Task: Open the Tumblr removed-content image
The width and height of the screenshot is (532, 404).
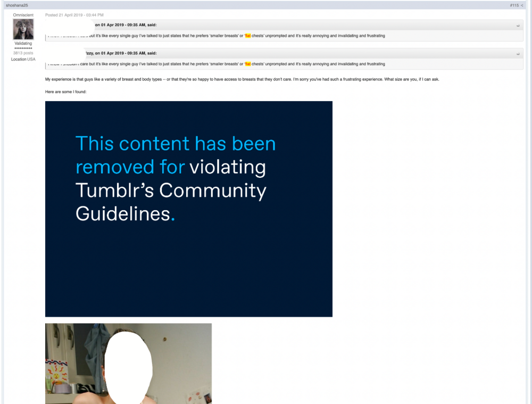Action: (189, 209)
